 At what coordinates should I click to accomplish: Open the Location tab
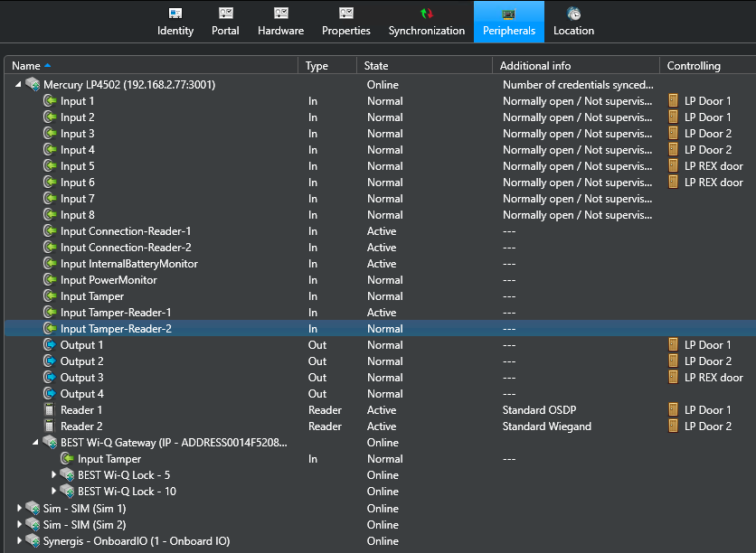[x=573, y=22]
